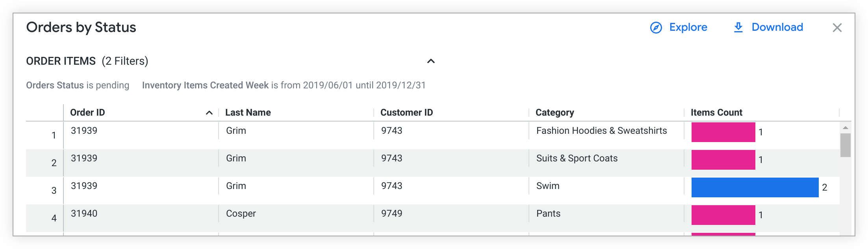
Task: Select the Items Count column header
Action: coord(716,112)
